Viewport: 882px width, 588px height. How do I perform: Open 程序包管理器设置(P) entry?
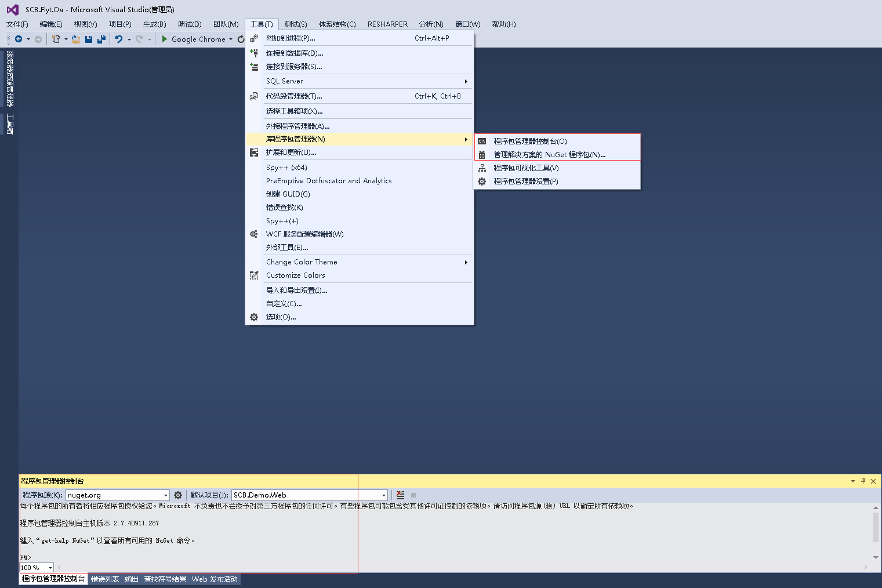557,181
